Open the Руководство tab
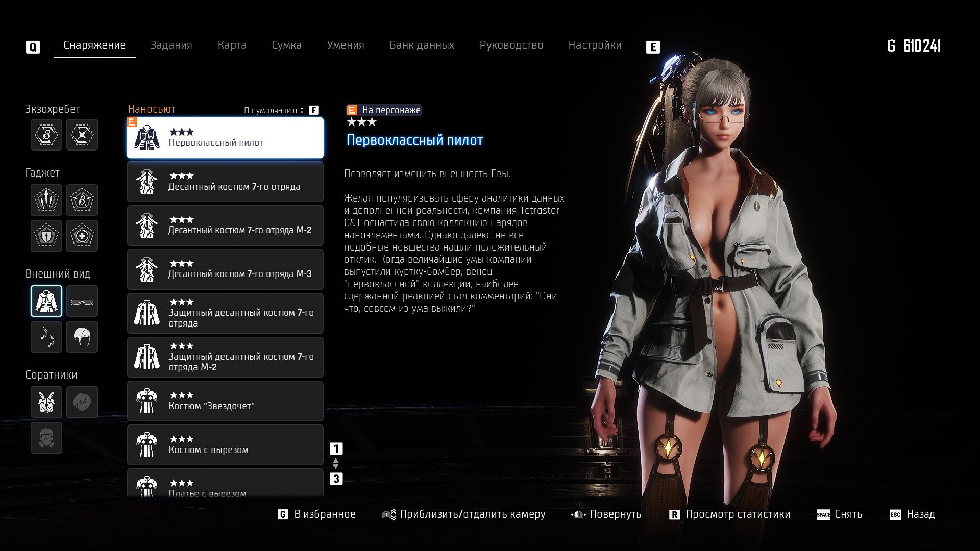This screenshot has height=551, width=980. (511, 45)
